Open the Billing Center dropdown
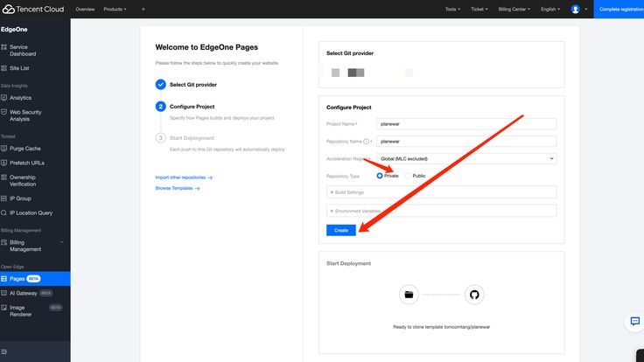 coord(514,9)
